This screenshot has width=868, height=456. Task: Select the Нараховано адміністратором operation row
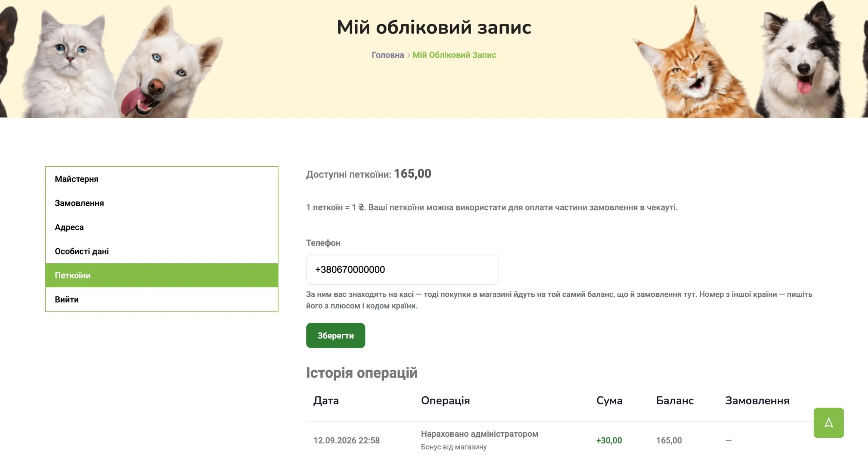point(559,440)
